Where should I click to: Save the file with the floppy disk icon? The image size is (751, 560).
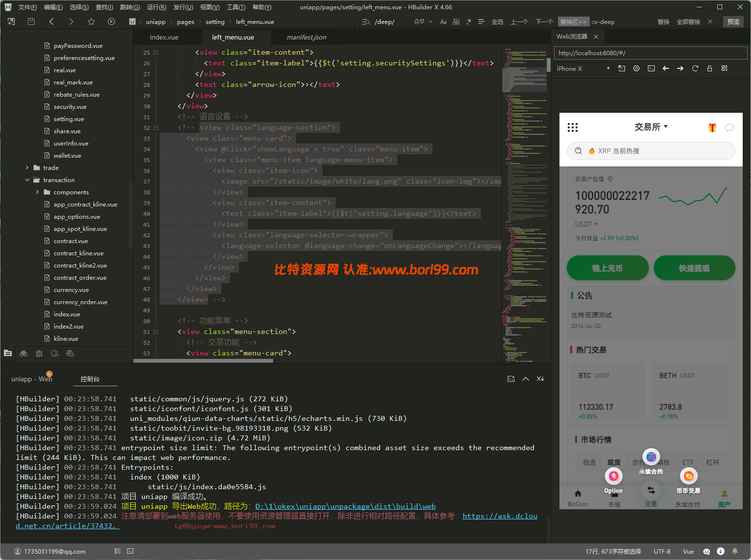pyautogui.click(x=31, y=21)
